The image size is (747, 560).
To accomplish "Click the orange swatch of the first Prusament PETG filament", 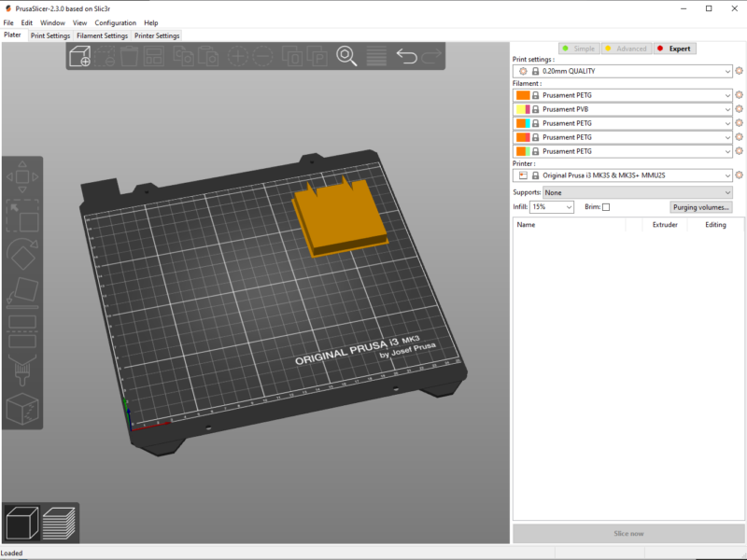I will pos(524,95).
